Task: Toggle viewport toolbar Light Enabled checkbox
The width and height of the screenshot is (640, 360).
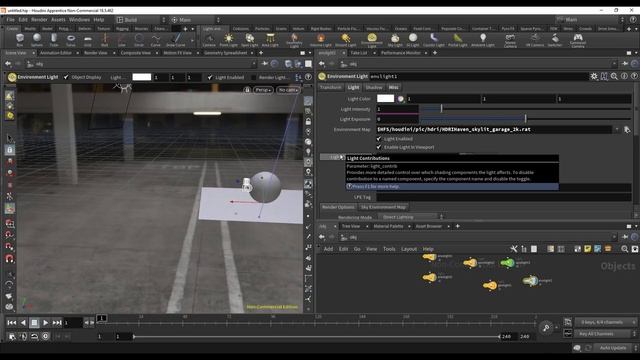Action: (210, 77)
